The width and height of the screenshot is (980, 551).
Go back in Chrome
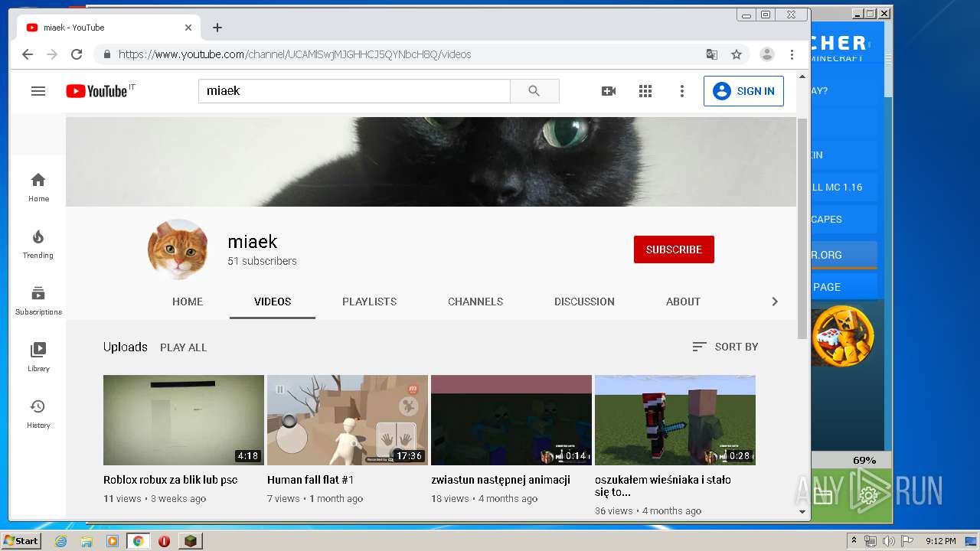click(28, 54)
